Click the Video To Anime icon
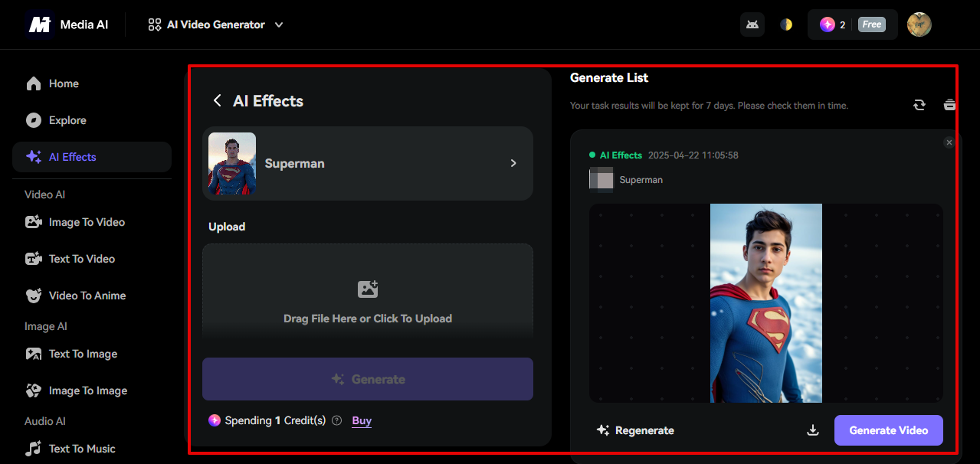 [34, 296]
